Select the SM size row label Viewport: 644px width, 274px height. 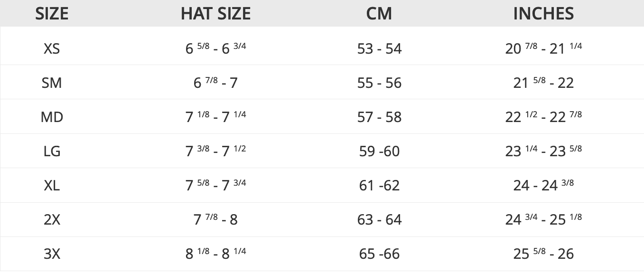click(x=52, y=83)
